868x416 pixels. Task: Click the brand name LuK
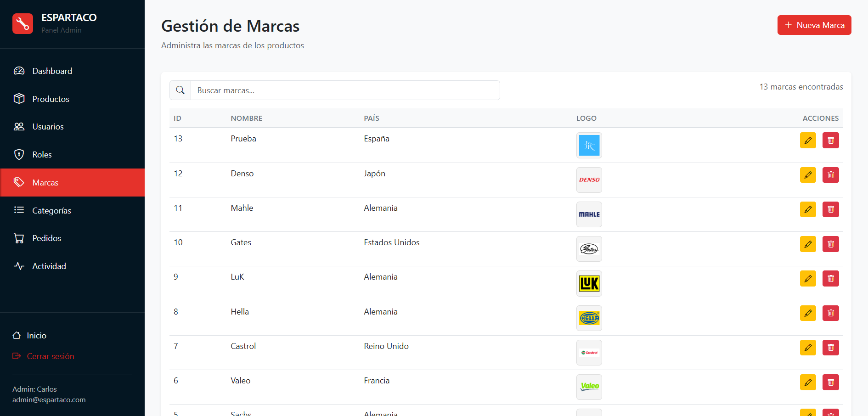click(237, 277)
